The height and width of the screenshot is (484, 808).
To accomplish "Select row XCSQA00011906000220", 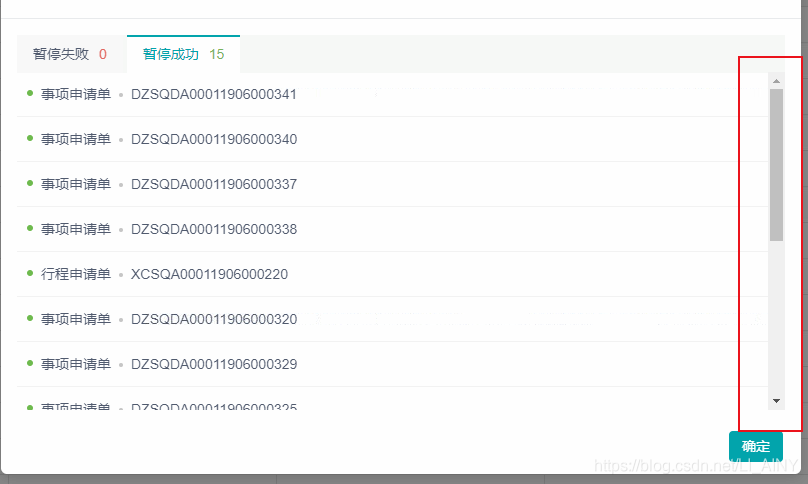I will (x=392, y=274).
